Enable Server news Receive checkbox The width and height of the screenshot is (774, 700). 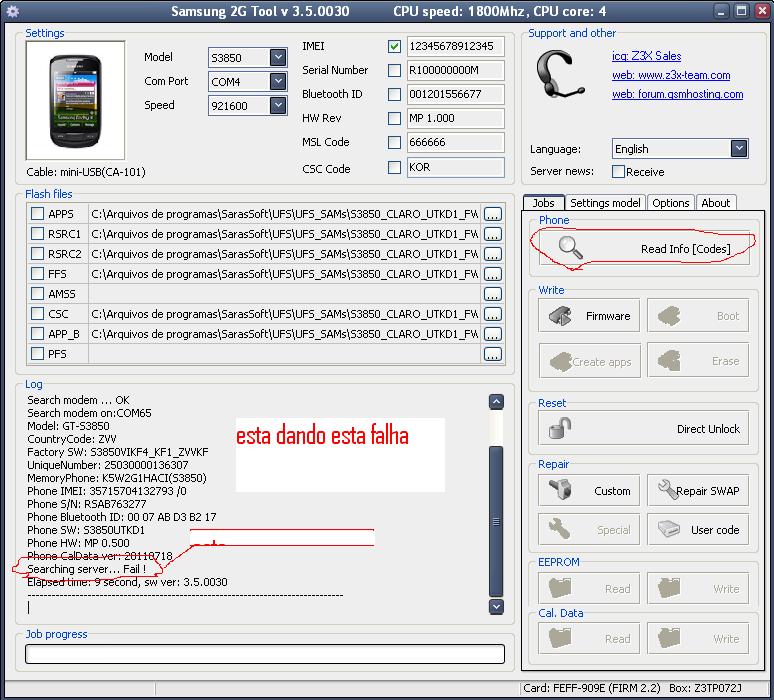coord(618,171)
